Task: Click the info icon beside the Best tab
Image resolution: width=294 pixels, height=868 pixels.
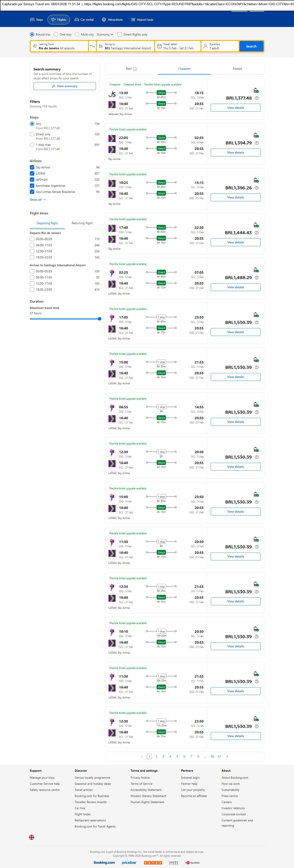Action: (x=135, y=69)
